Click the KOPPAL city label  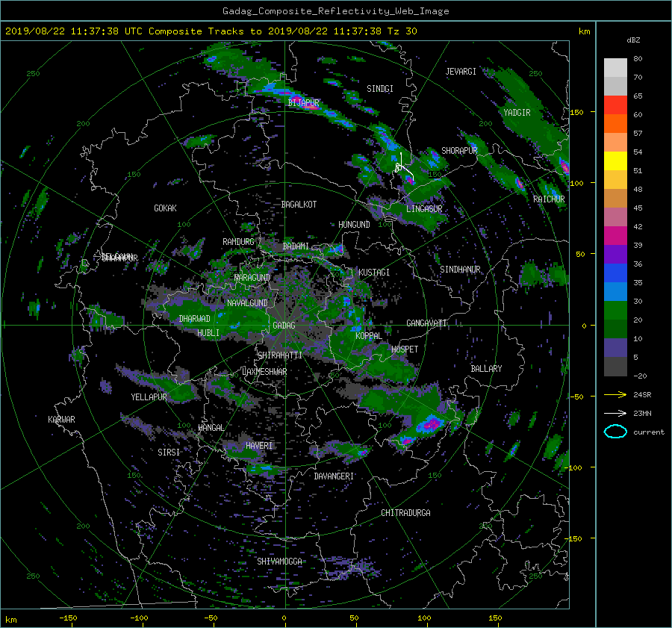pos(369,336)
